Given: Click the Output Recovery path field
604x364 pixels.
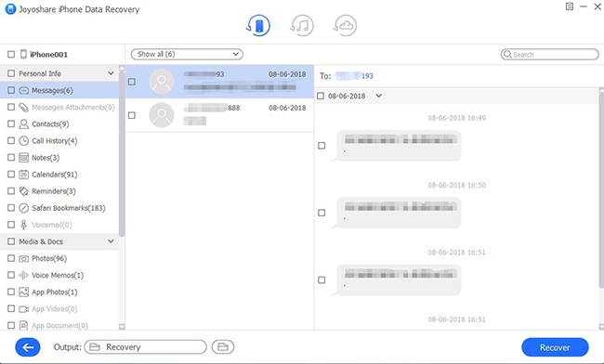Looking at the screenshot, I should [146, 347].
